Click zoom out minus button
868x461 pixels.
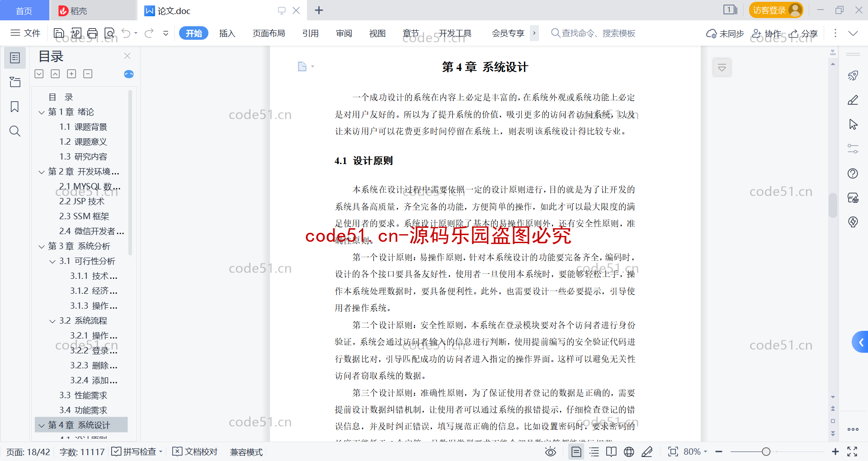(x=719, y=452)
